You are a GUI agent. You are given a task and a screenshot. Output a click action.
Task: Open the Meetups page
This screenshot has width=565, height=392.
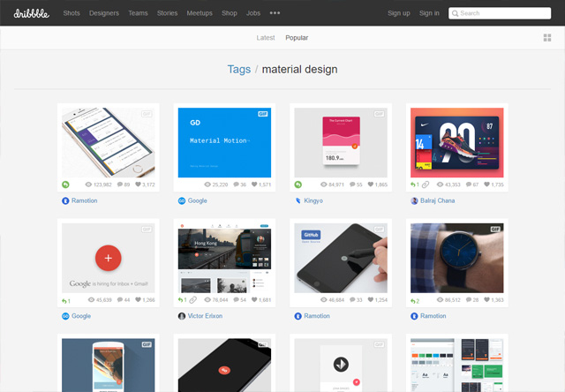click(200, 13)
